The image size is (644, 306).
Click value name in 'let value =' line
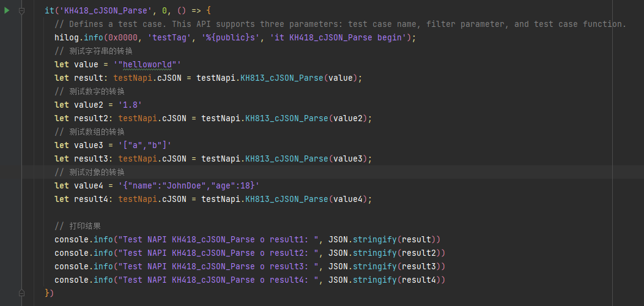(86, 64)
